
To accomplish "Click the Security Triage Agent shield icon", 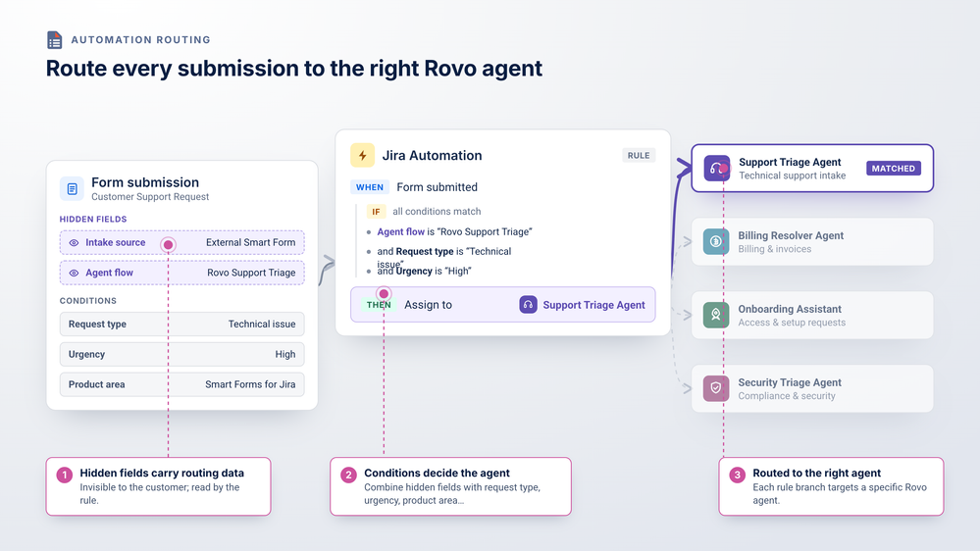I will coord(715,388).
